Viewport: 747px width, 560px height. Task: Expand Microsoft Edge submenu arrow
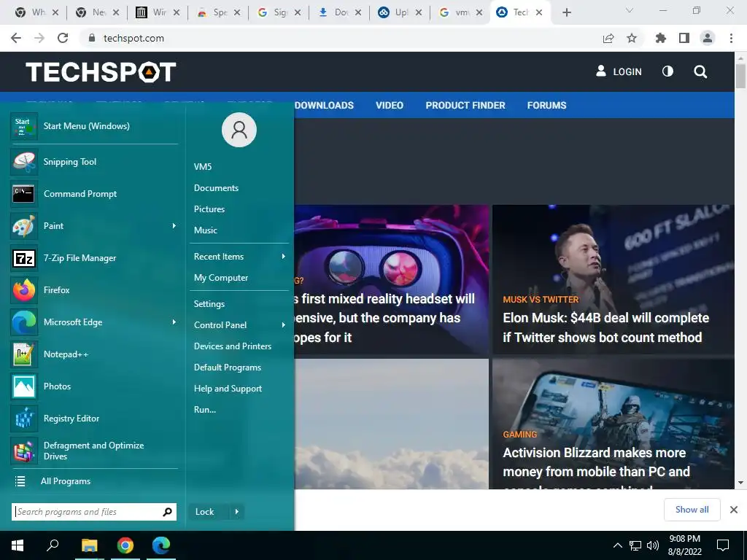pos(174,322)
